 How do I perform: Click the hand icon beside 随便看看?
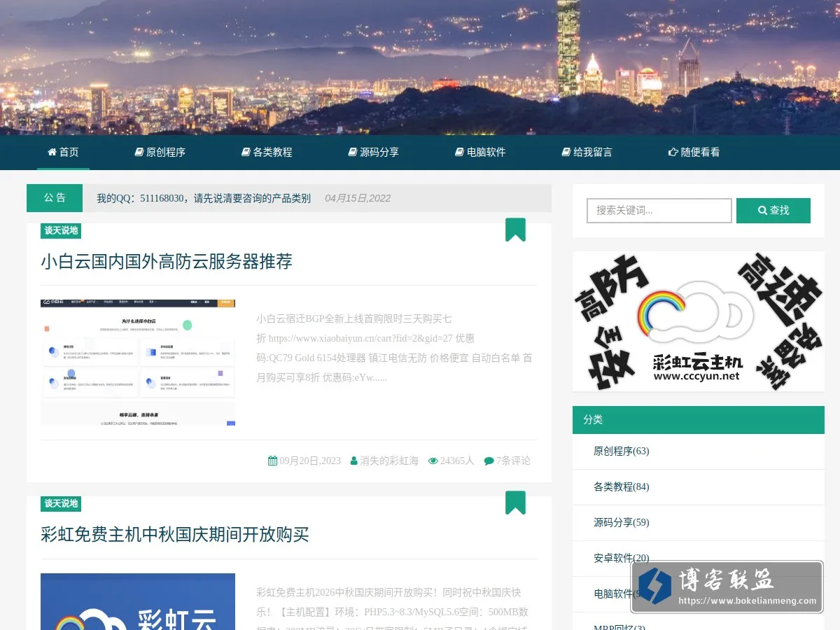(673, 152)
